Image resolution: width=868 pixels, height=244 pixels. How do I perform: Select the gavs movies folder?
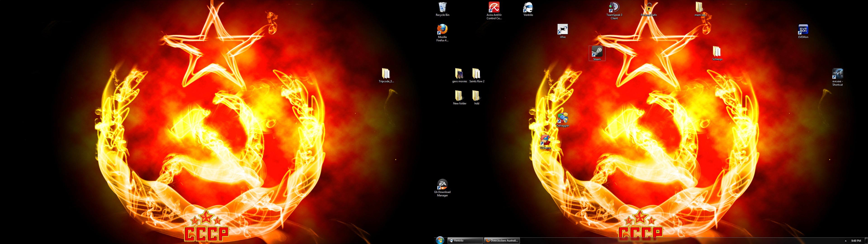pos(459,75)
